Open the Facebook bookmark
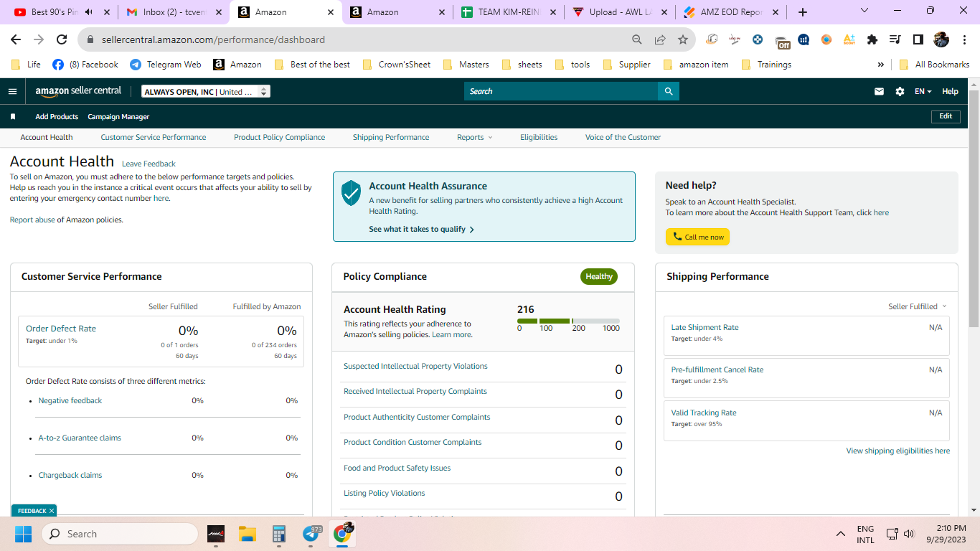Screen dimensions: 980x551 tap(85, 65)
